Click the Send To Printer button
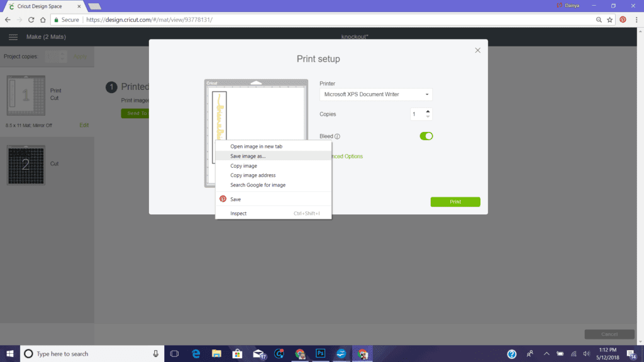Screen dimensions: 644x362 click(x=135, y=113)
